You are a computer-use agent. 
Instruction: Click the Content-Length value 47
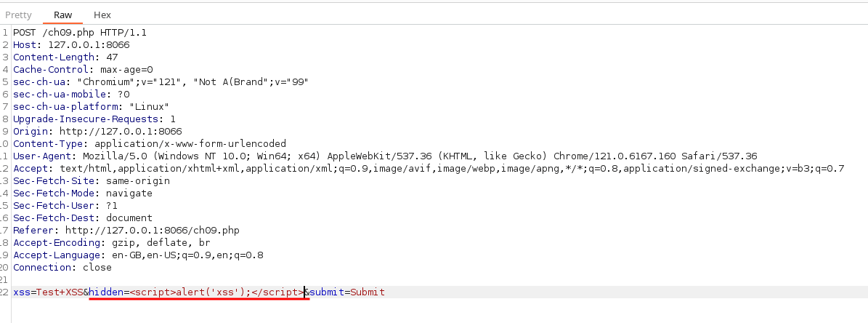pyautogui.click(x=112, y=57)
